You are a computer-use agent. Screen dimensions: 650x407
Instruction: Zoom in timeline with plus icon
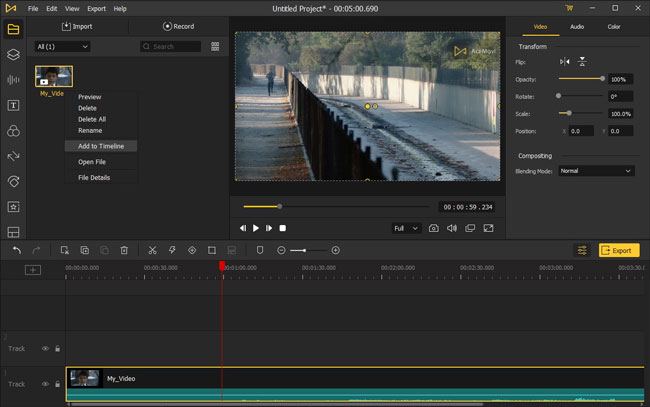click(336, 250)
